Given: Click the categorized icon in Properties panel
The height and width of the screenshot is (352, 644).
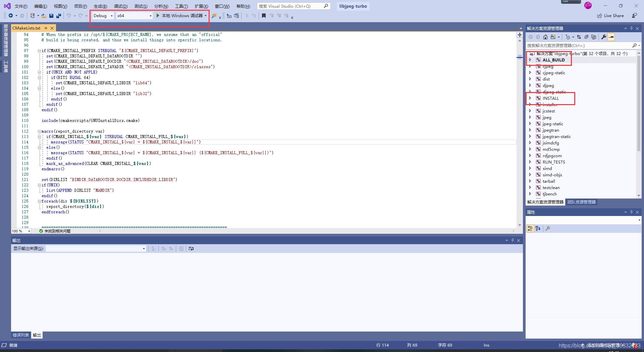Looking at the screenshot, I should click(x=530, y=228).
